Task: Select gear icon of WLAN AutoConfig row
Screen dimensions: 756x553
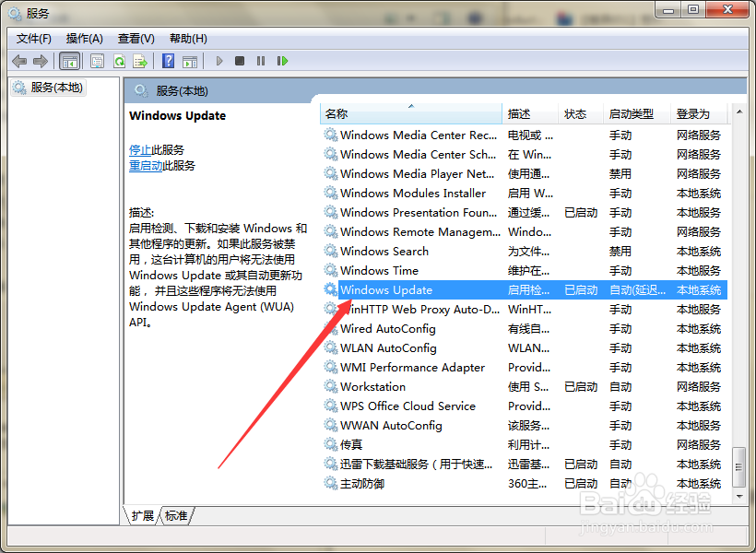Action: [x=330, y=347]
